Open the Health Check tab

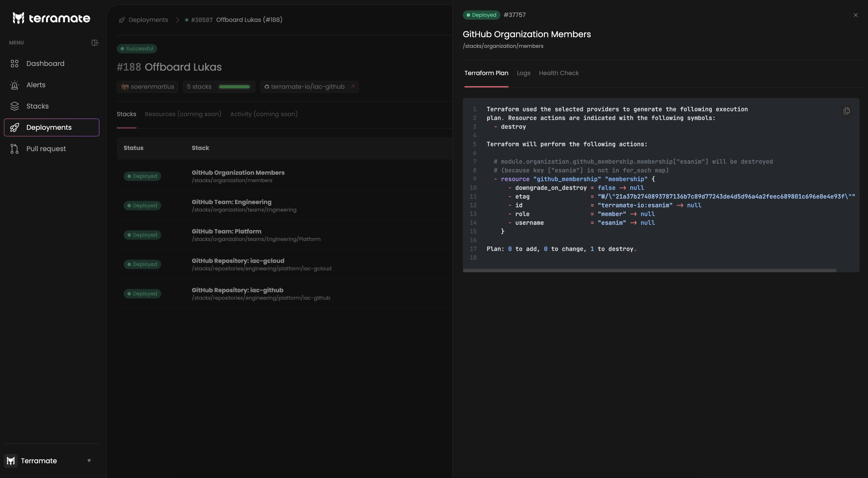(x=559, y=73)
